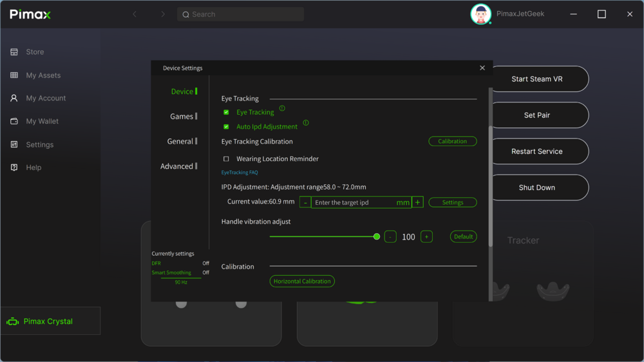Click the Tracker card label
The width and height of the screenshot is (644, 362).
(x=523, y=240)
